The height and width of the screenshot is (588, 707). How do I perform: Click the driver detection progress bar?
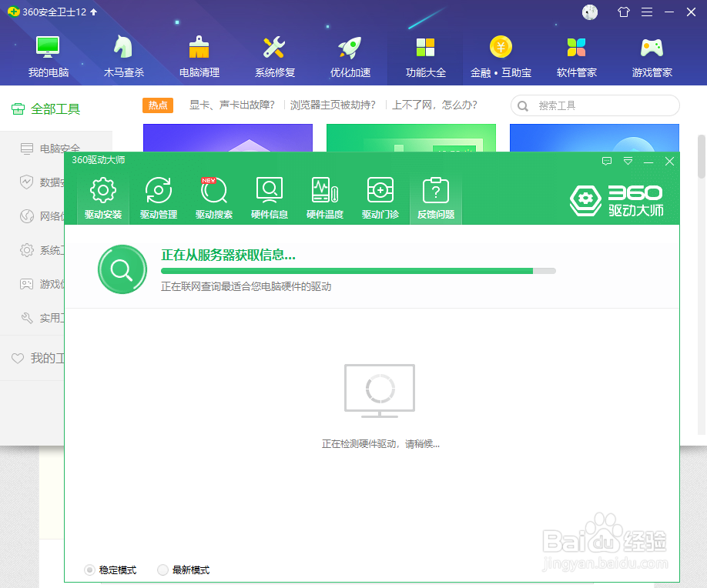(358, 271)
